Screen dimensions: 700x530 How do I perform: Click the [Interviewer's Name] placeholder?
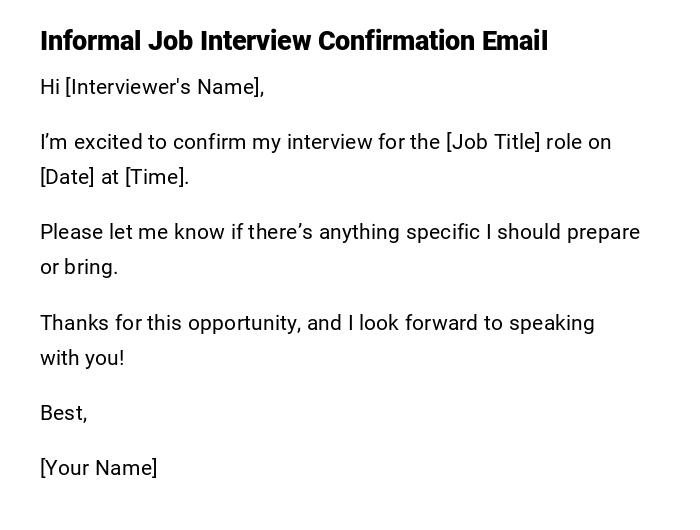click(x=163, y=87)
